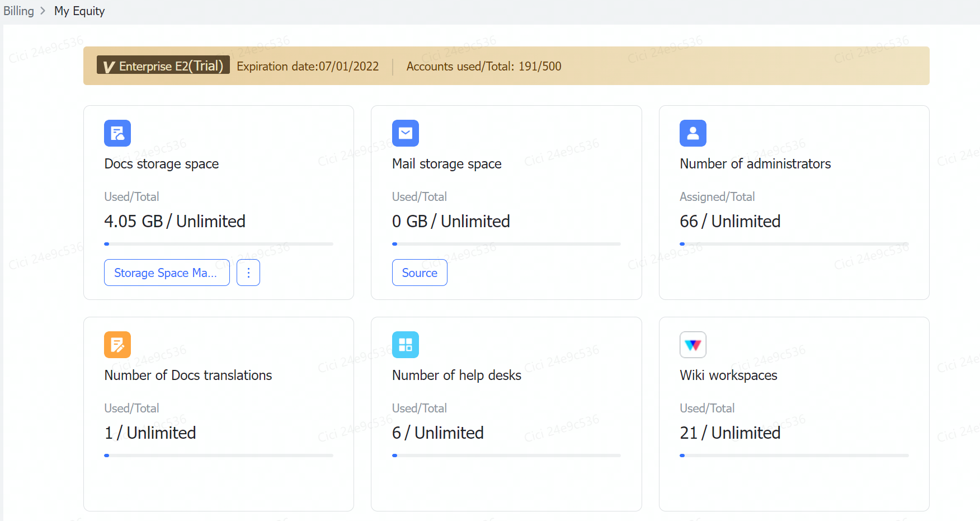
Task: Go back to Billing in breadcrumb
Action: 18,11
